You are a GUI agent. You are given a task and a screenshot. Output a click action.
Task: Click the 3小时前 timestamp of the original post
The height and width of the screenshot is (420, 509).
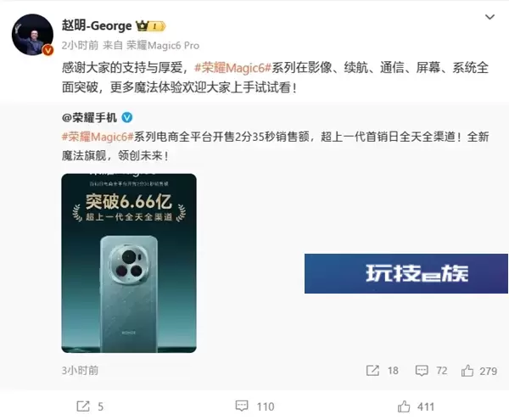(x=80, y=370)
